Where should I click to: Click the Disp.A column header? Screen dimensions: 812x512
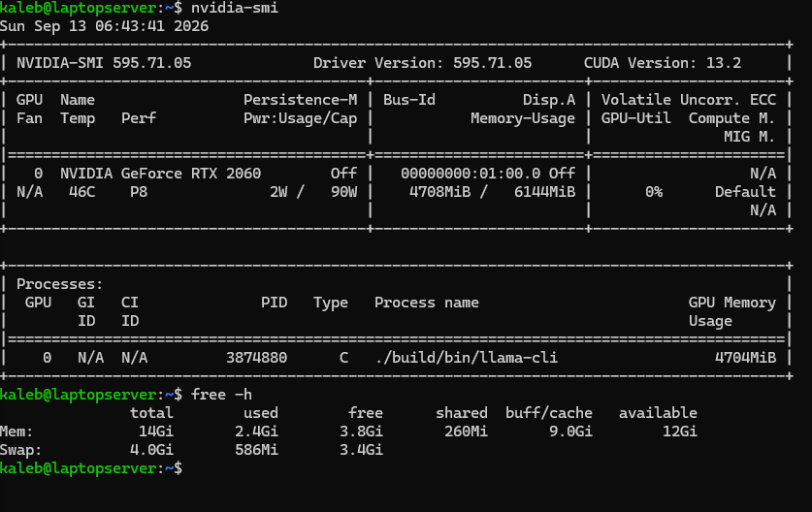[549, 100]
